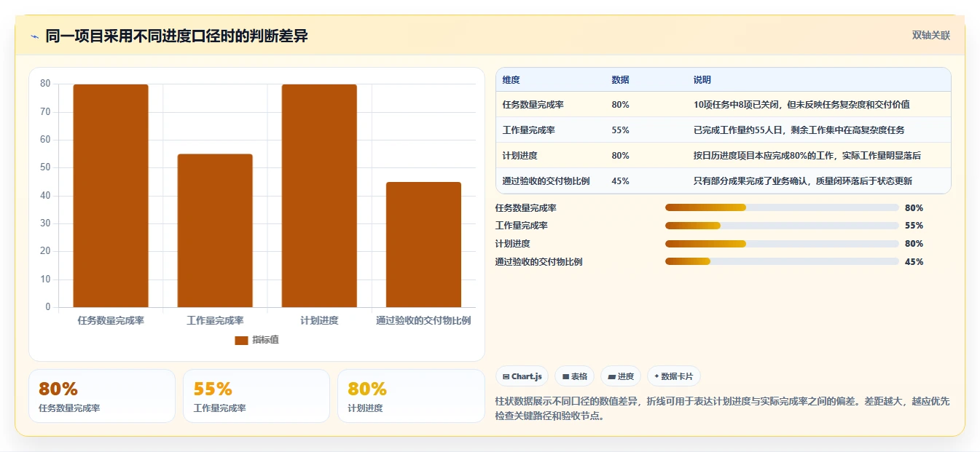
Task: Toggle the 指标值 legend swatch
Action: point(241,341)
